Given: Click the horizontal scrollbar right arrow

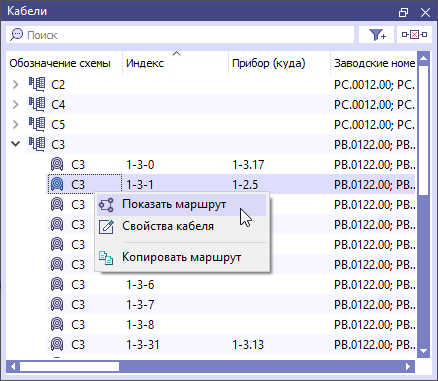Looking at the screenshot, I should click(x=408, y=367).
